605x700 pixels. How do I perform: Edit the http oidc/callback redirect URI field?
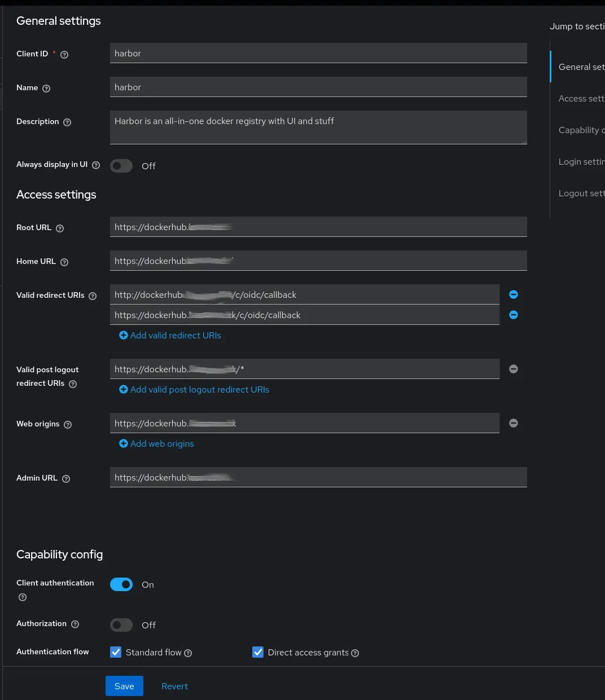pyautogui.click(x=305, y=294)
